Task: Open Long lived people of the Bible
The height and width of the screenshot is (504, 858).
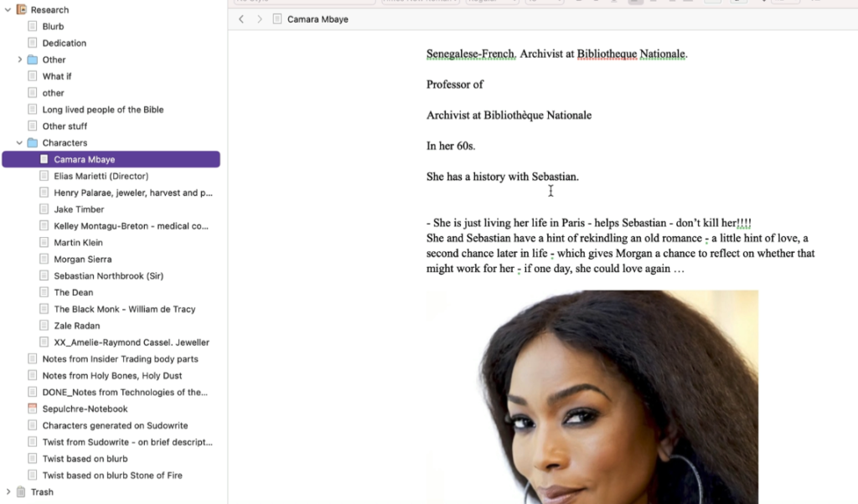Action: [103, 110]
